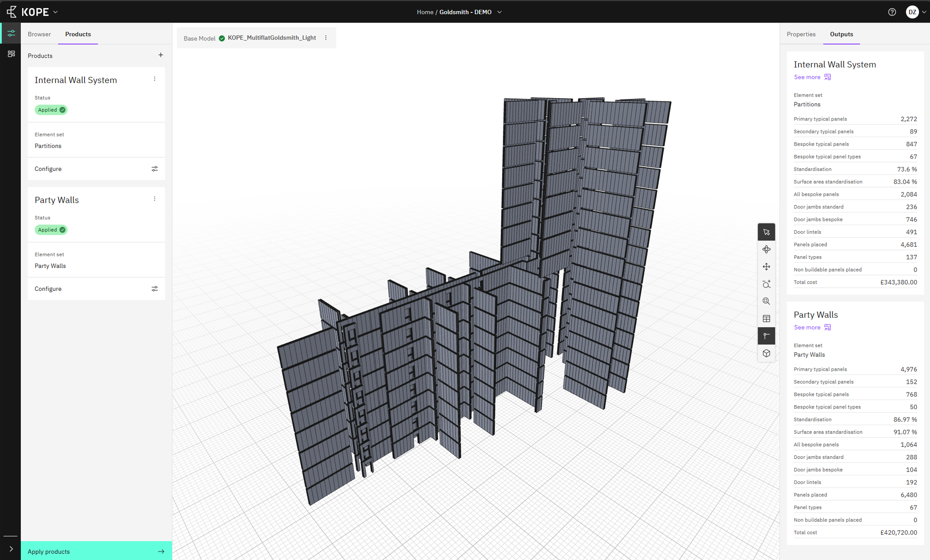This screenshot has width=930, height=560.
Task: Click See more under Internal Wall System
Action: 807,77
